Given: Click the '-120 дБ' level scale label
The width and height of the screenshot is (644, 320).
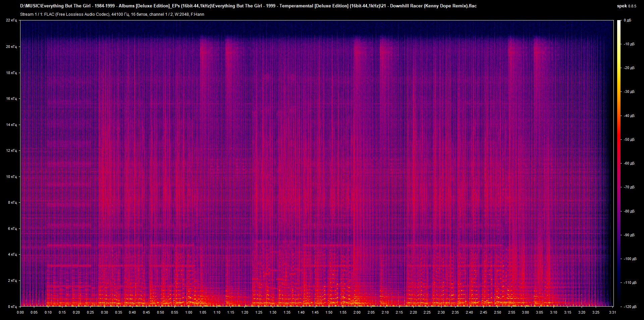Looking at the screenshot, I should pos(630,307).
